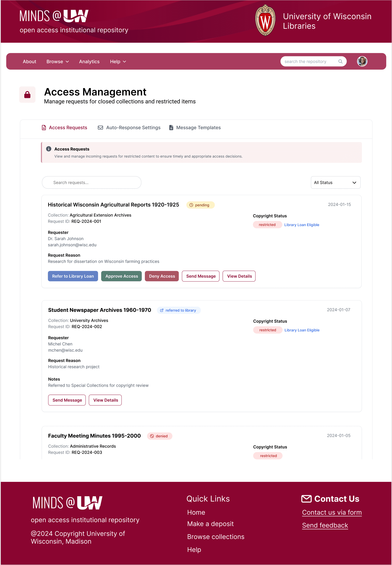Screen dimensions: 392x565
Task: Approve Access for Agricultural Reports request
Action: pos(121,276)
